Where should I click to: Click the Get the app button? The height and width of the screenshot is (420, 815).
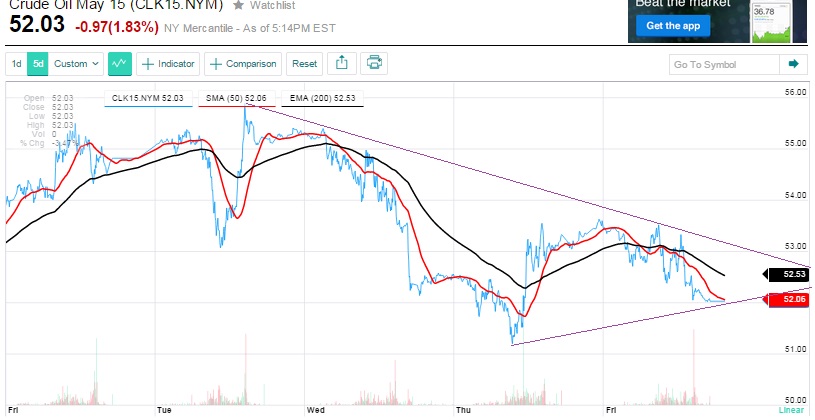672,25
